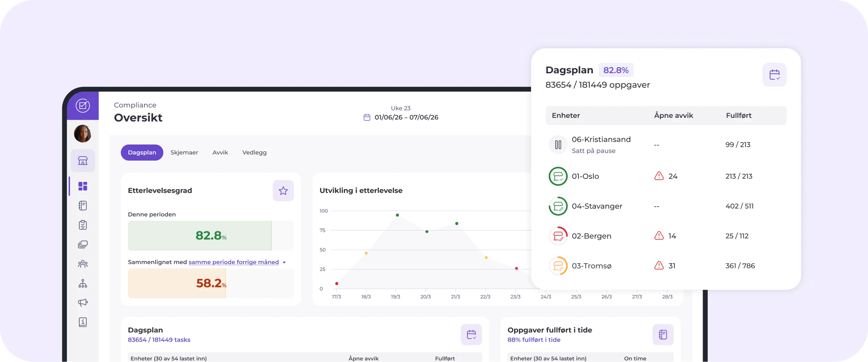This screenshot has height=362, width=868.
Task: Click the Enheter column header in the popup
Action: tap(566, 115)
